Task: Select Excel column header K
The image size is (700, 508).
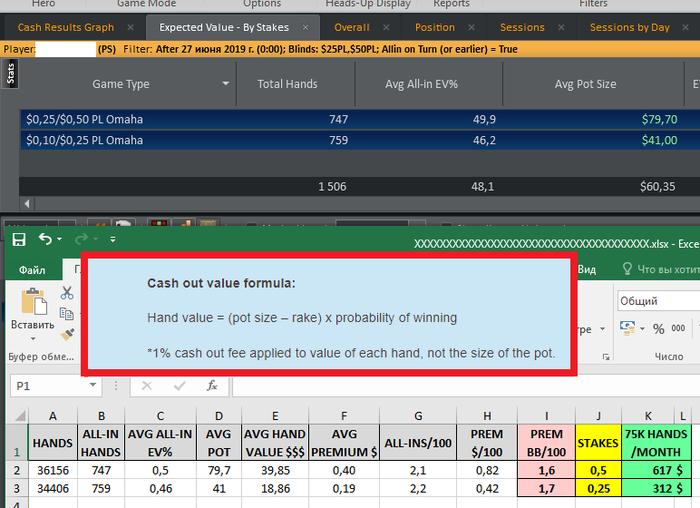Action: tap(648, 416)
